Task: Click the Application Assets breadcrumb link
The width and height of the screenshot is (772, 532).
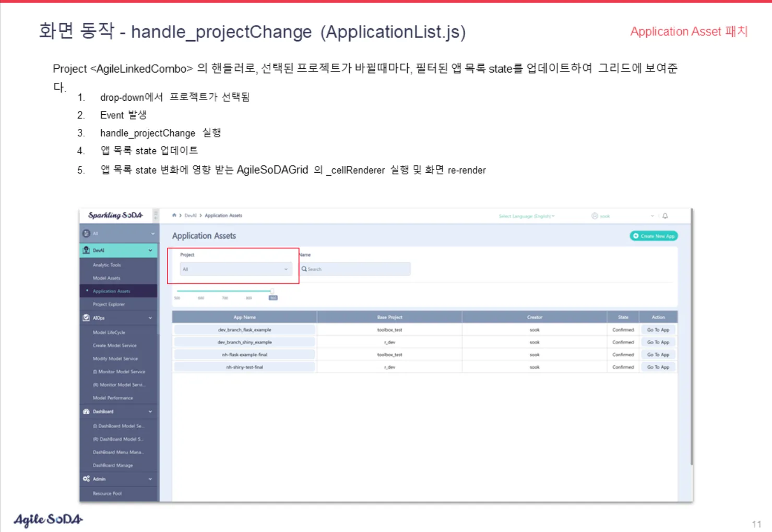Action: pos(223,215)
